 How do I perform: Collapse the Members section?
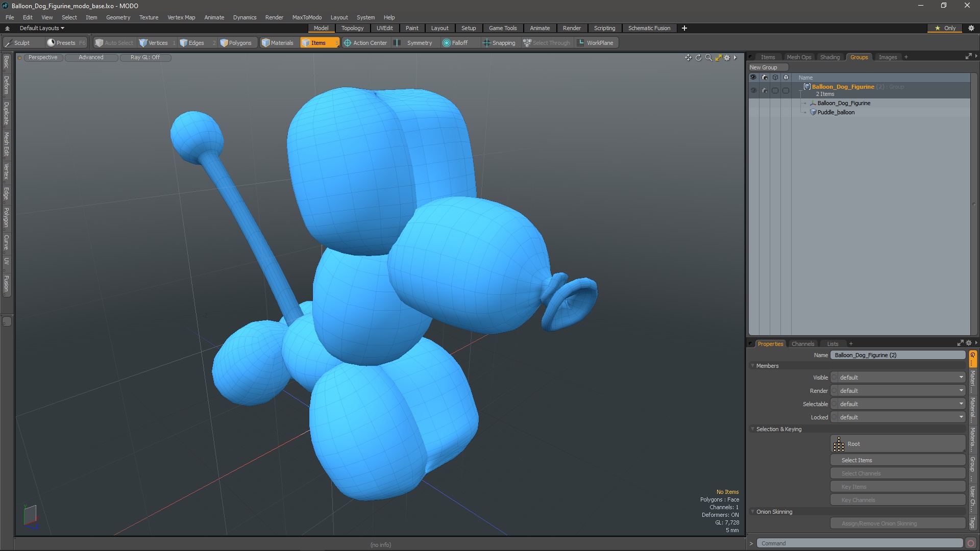[x=752, y=366]
